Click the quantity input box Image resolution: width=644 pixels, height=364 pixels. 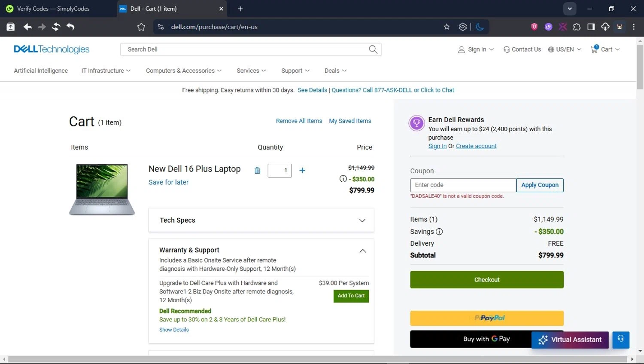(x=280, y=171)
